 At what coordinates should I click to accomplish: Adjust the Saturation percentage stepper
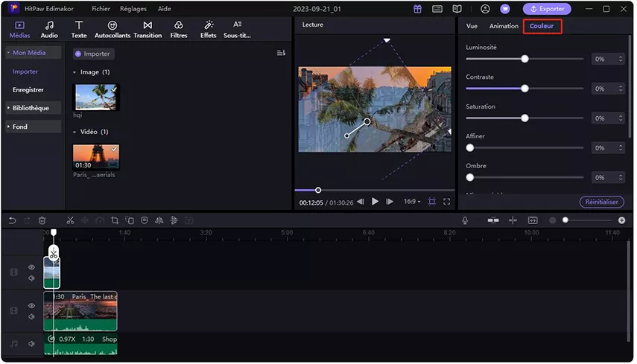[621, 118]
